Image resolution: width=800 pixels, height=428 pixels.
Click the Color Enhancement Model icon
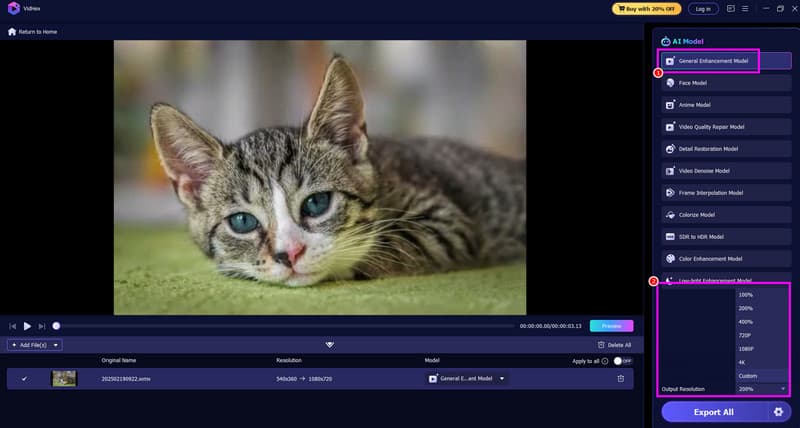point(670,259)
